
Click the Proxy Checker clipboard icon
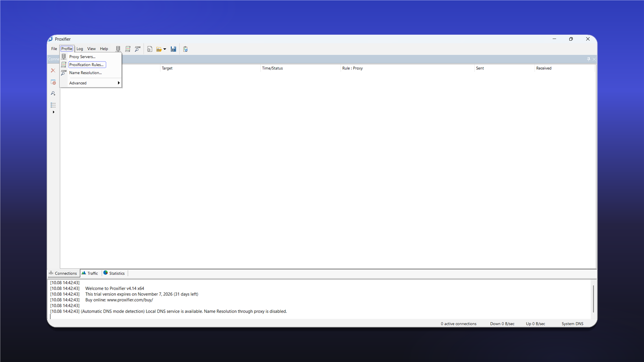[185, 49]
